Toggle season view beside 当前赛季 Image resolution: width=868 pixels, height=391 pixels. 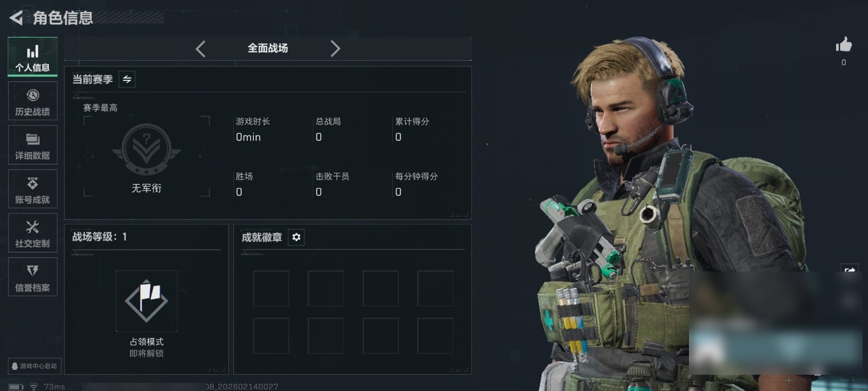point(127,79)
